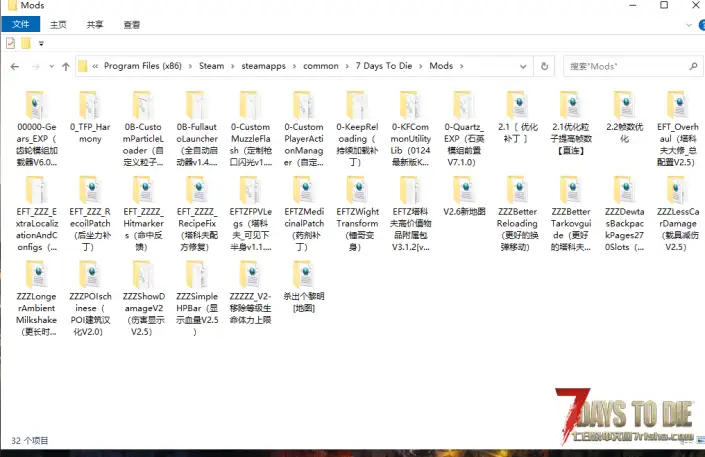This screenshot has height=457, width=705.
Task: Select the EFTZMedicinalPatch folder icon
Action: click(304, 190)
